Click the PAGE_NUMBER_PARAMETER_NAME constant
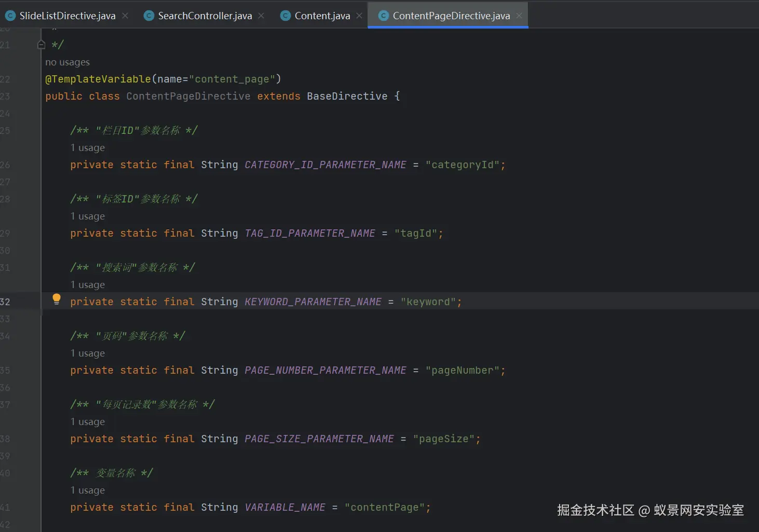 (x=326, y=370)
